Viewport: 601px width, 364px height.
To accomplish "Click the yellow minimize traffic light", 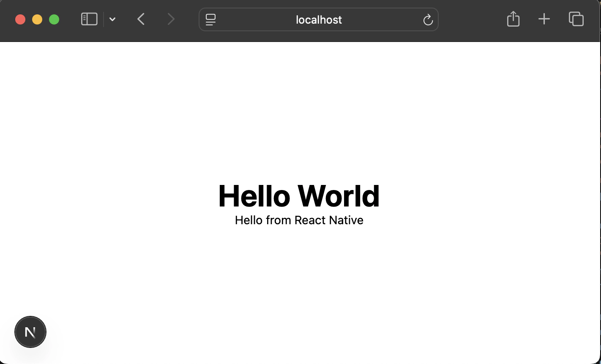I will point(37,19).
